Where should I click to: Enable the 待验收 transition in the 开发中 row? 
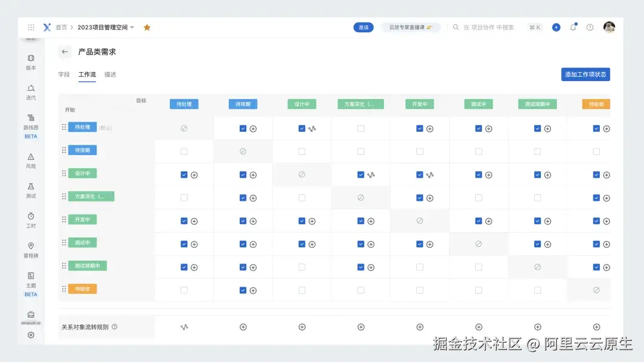point(596,221)
